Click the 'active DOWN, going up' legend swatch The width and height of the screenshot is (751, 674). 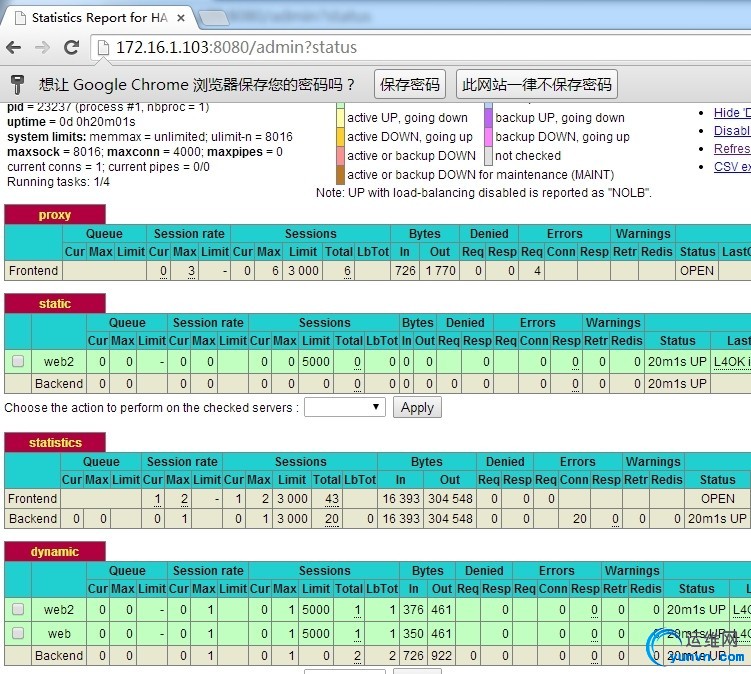click(x=340, y=137)
